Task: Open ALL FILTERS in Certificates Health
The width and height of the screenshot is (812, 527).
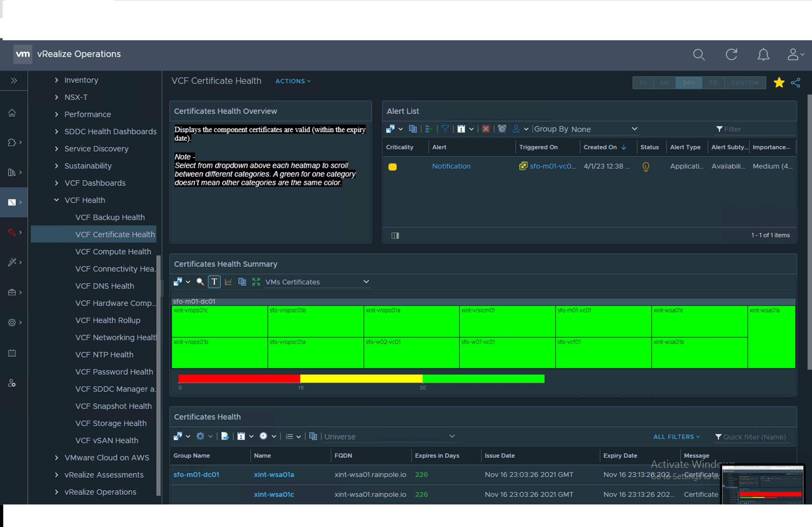Action: (x=676, y=437)
